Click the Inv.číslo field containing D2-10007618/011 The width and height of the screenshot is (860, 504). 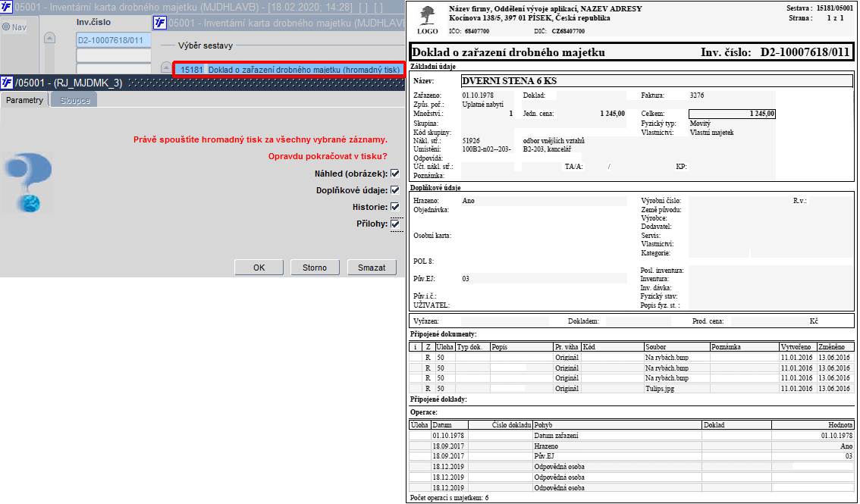[x=114, y=40]
